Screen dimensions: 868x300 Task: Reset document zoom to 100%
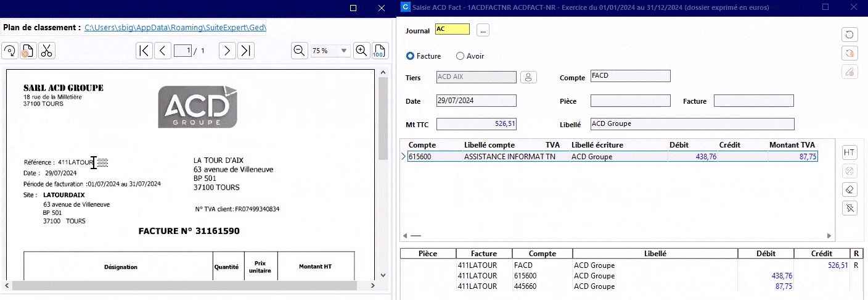(379, 51)
